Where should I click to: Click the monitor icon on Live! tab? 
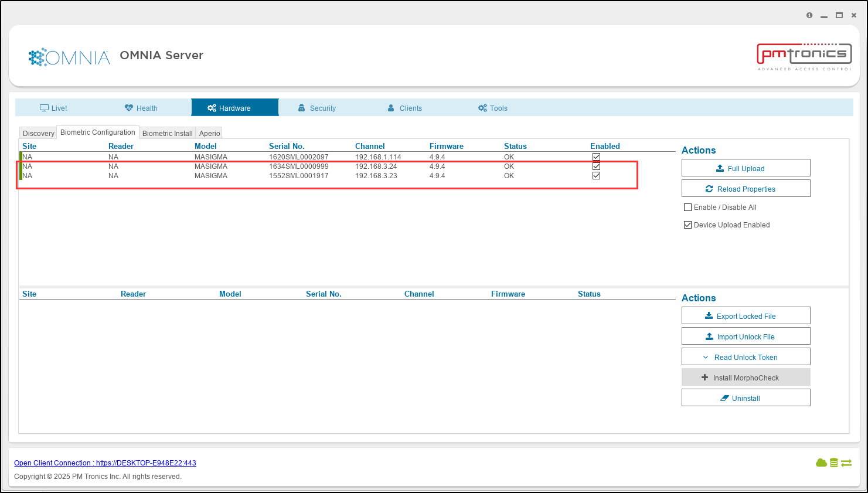[44, 108]
